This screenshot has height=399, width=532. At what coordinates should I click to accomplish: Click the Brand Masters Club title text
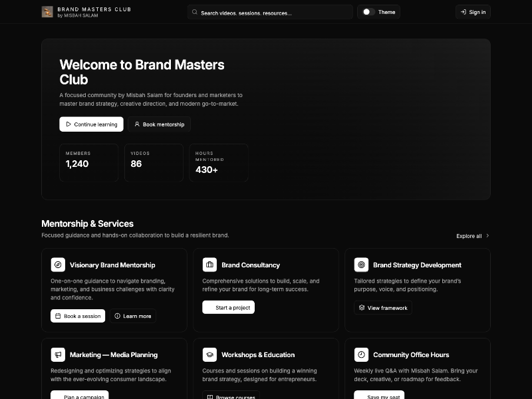coord(94,9)
